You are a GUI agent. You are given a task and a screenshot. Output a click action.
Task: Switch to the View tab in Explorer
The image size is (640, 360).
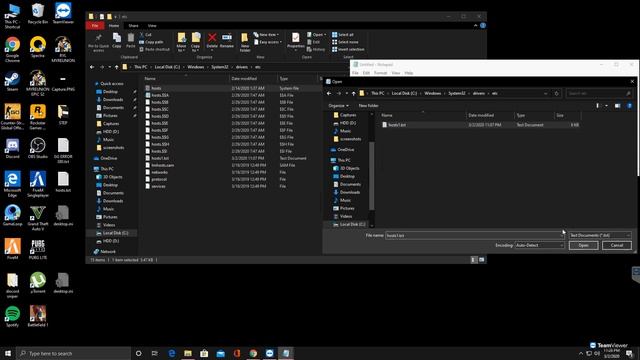[152, 26]
